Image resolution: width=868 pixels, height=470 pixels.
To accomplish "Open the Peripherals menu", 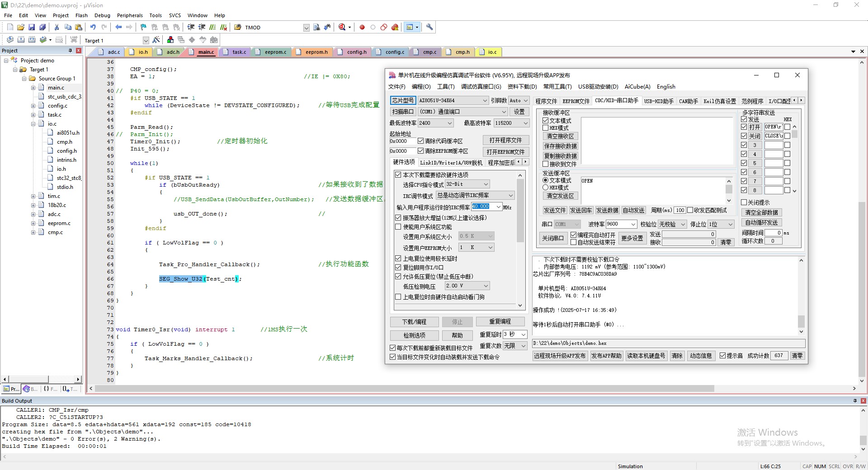I will coord(130,15).
